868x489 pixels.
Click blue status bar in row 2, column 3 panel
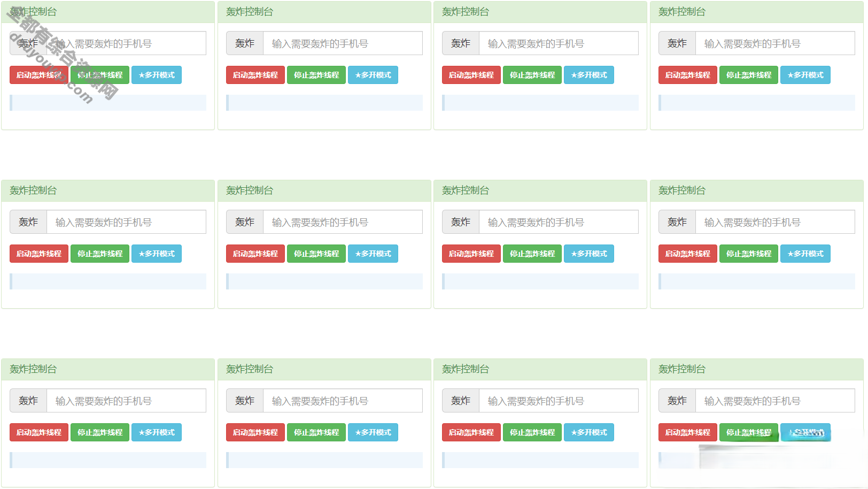pyautogui.click(x=540, y=281)
